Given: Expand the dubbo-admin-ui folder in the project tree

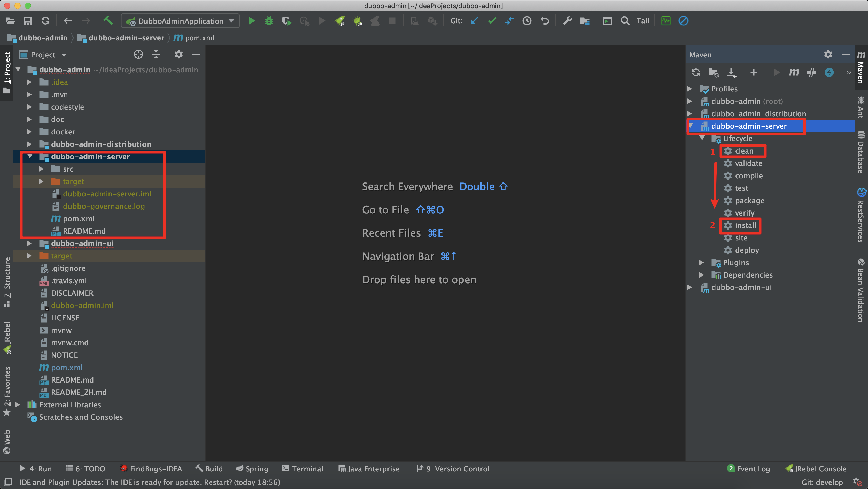Looking at the screenshot, I should 29,244.
